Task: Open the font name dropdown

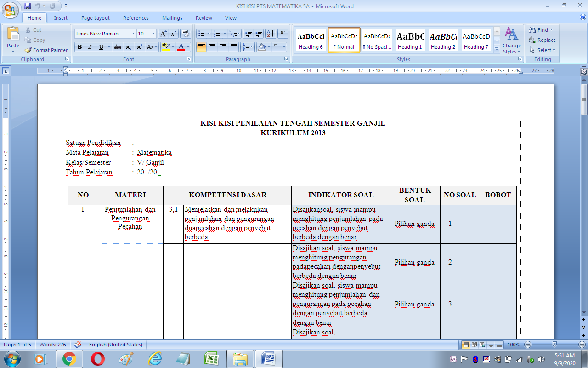Action: click(x=133, y=34)
